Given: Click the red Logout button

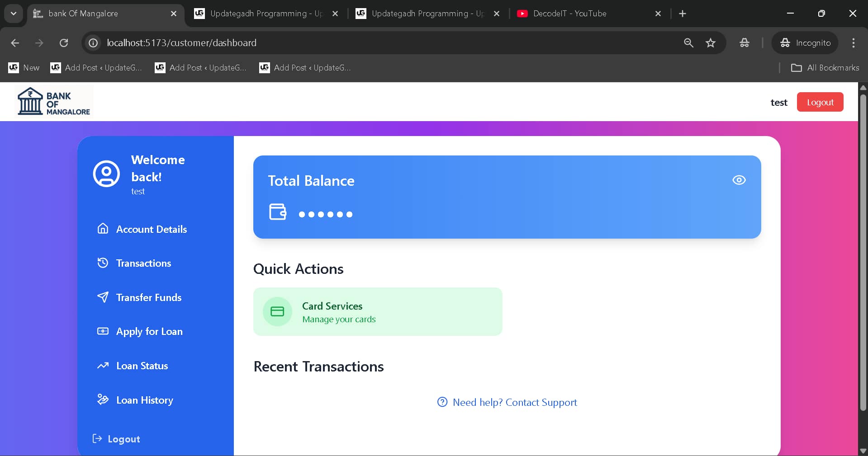Looking at the screenshot, I should click(820, 102).
